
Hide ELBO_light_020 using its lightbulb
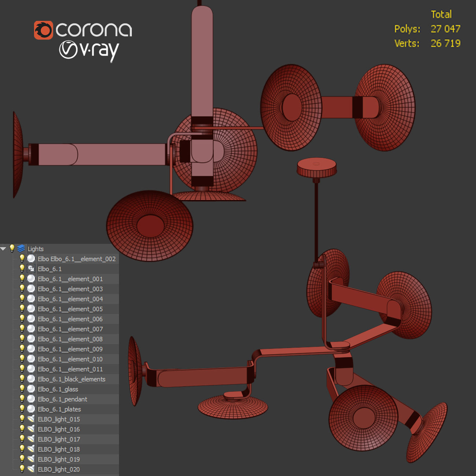click(22, 469)
